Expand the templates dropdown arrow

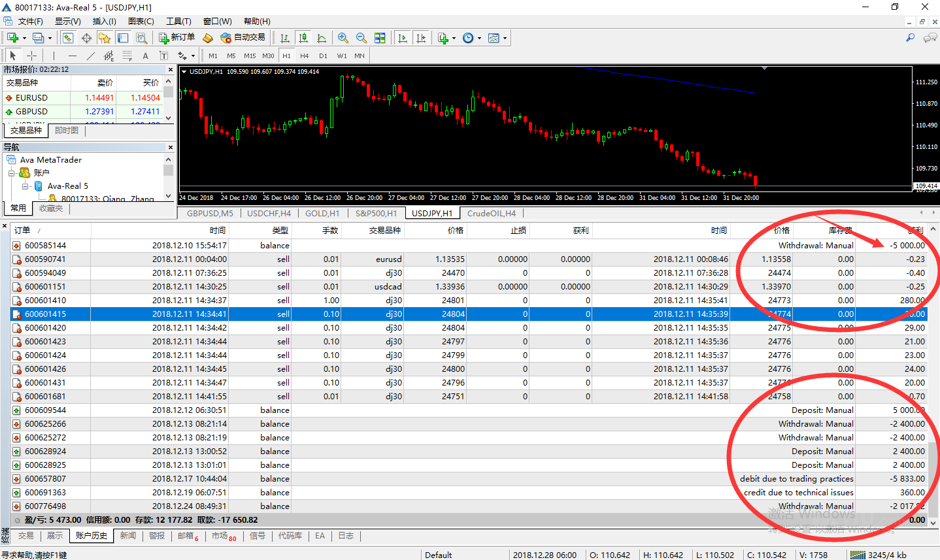click(505, 38)
